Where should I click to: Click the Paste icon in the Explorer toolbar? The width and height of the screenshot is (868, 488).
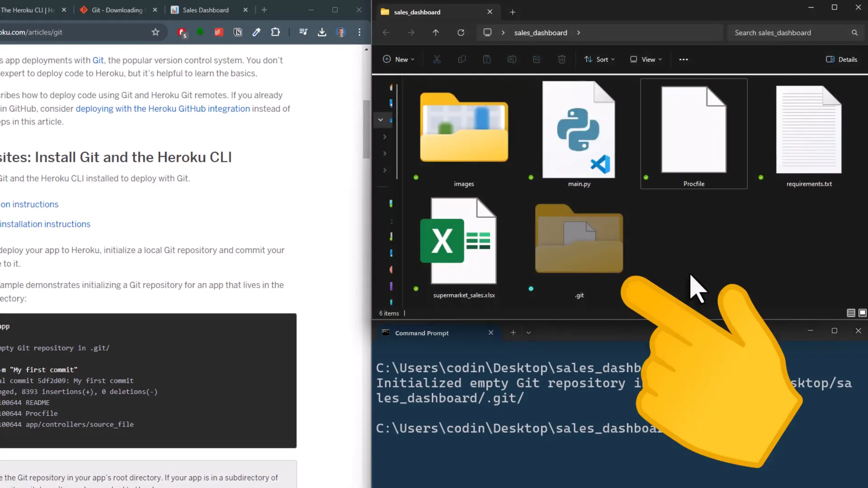(x=487, y=59)
